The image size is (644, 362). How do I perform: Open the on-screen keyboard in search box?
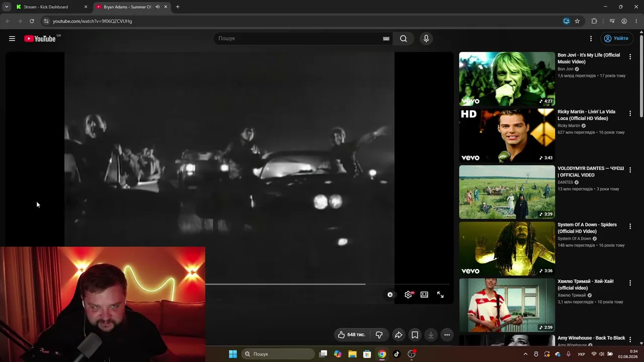[386, 39]
